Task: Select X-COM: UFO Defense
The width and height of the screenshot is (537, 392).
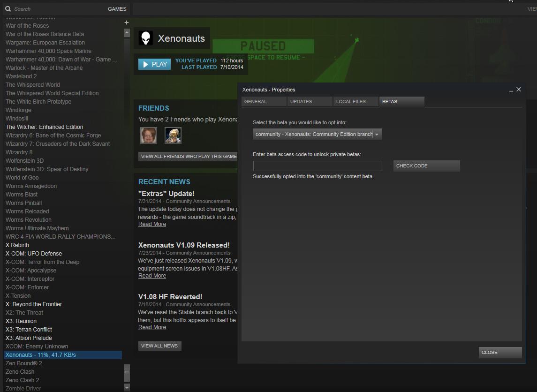Action: [x=34, y=254]
